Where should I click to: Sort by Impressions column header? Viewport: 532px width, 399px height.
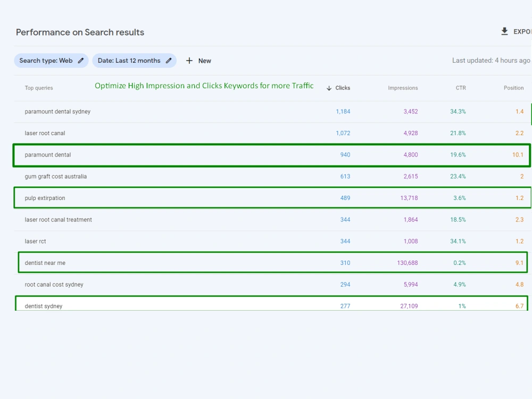403,88
